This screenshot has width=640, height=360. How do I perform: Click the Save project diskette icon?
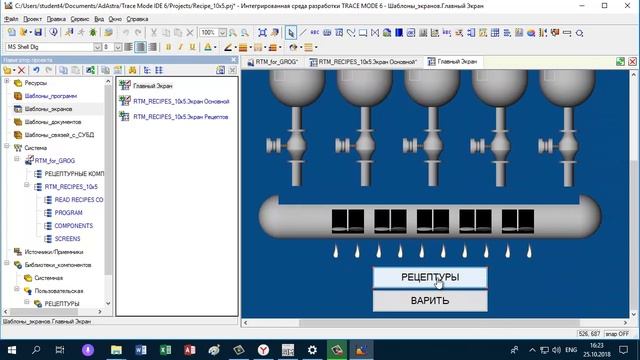tap(38, 33)
